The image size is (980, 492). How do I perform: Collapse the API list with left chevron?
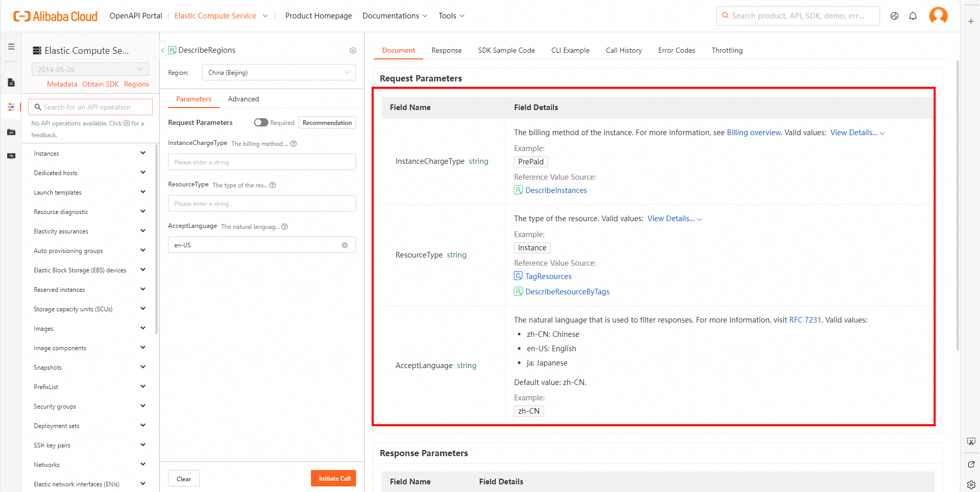click(162, 50)
